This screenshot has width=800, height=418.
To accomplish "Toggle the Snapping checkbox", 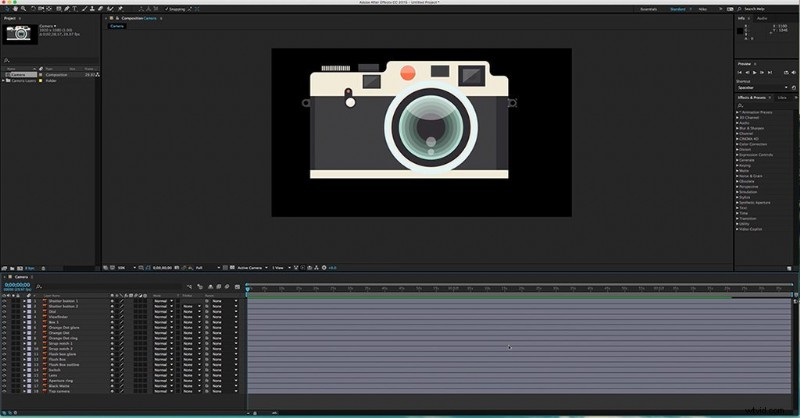I will (x=167, y=9).
